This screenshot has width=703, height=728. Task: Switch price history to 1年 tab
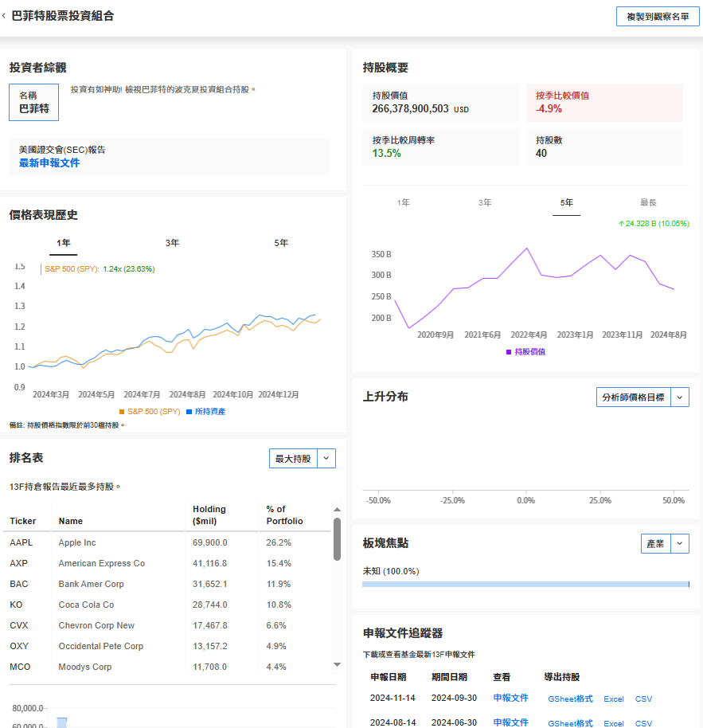coord(64,243)
